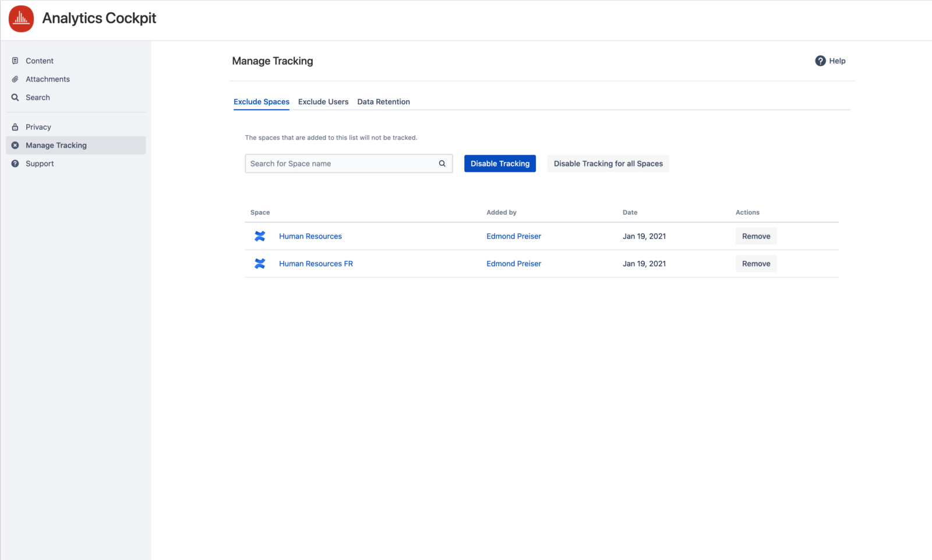Click the Help icon

point(820,61)
